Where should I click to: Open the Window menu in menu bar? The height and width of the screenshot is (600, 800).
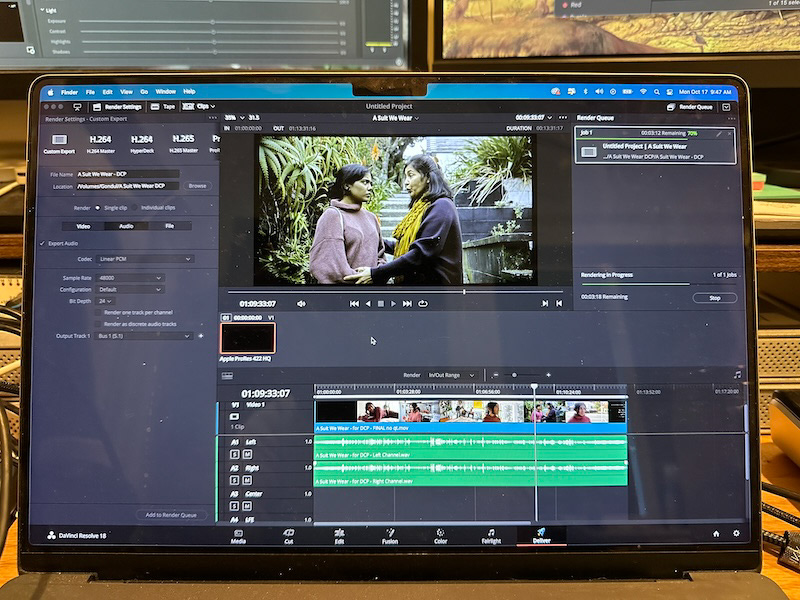[165, 92]
